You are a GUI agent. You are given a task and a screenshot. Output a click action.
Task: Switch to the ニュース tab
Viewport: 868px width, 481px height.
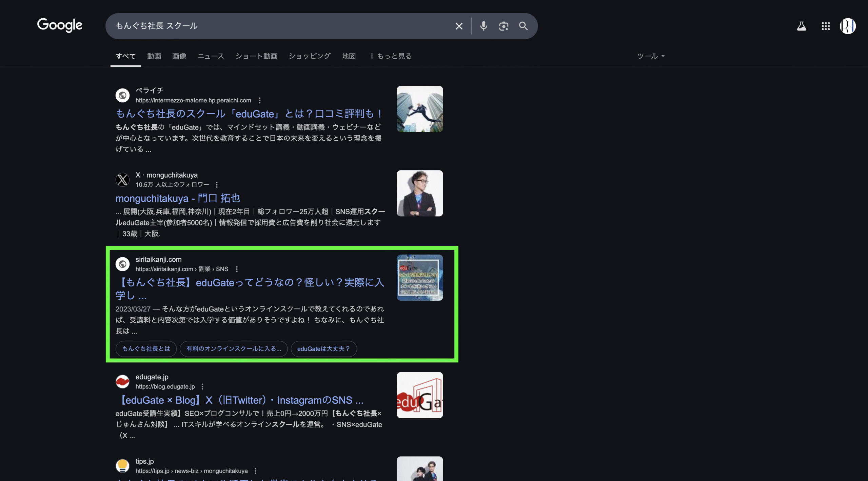point(211,56)
